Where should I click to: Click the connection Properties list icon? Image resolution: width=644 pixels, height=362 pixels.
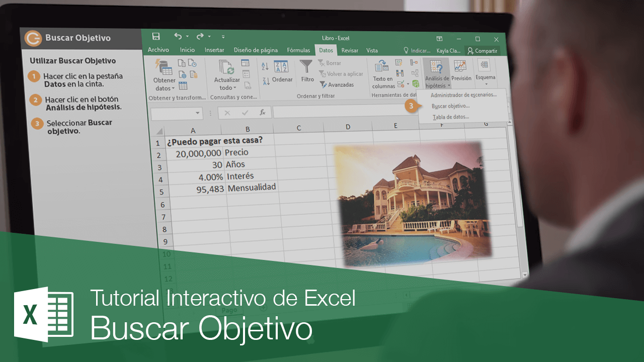(246, 74)
